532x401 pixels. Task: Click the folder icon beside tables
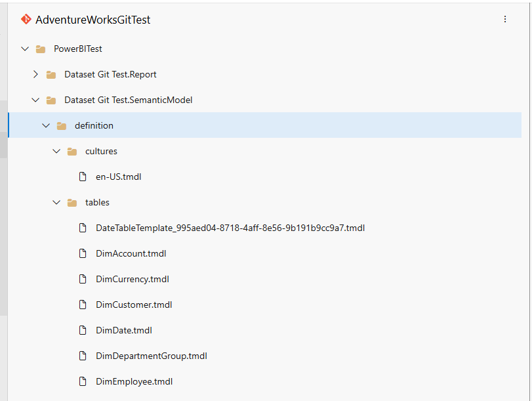click(x=72, y=202)
